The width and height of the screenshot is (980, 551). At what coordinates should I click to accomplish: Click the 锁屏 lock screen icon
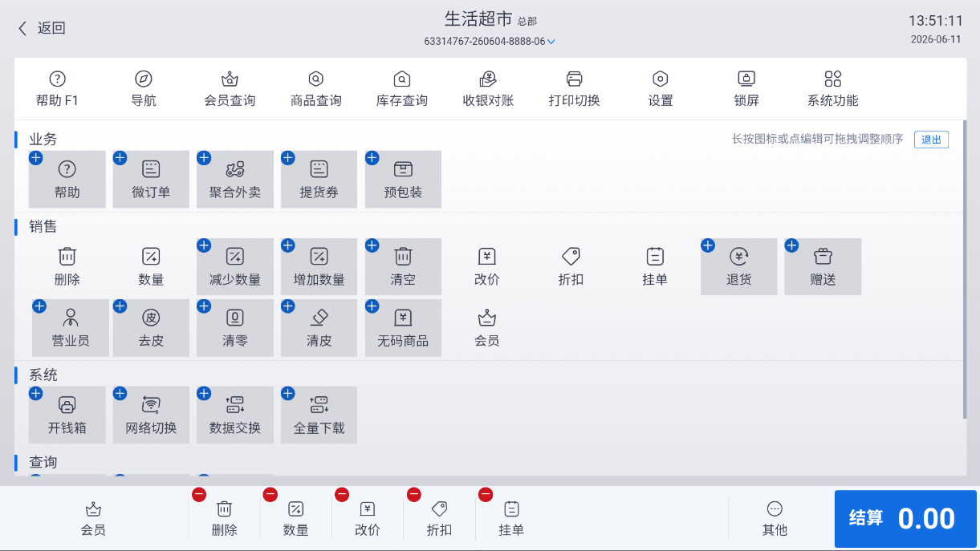click(746, 89)
